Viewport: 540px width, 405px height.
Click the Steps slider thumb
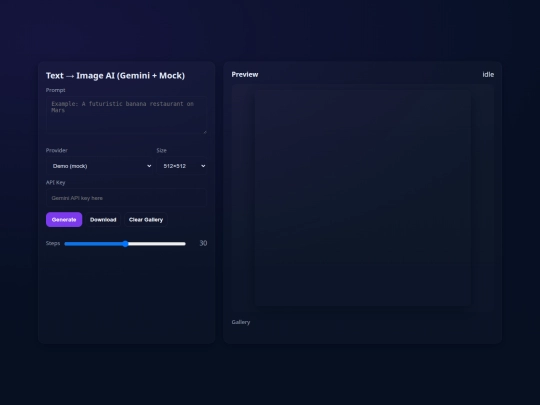125,244
